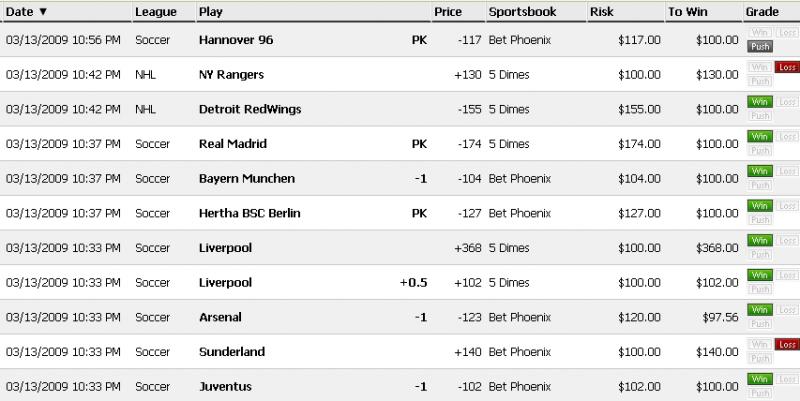
Task: Select Push grade for Hannover 96
Action: tap(760, 46)
